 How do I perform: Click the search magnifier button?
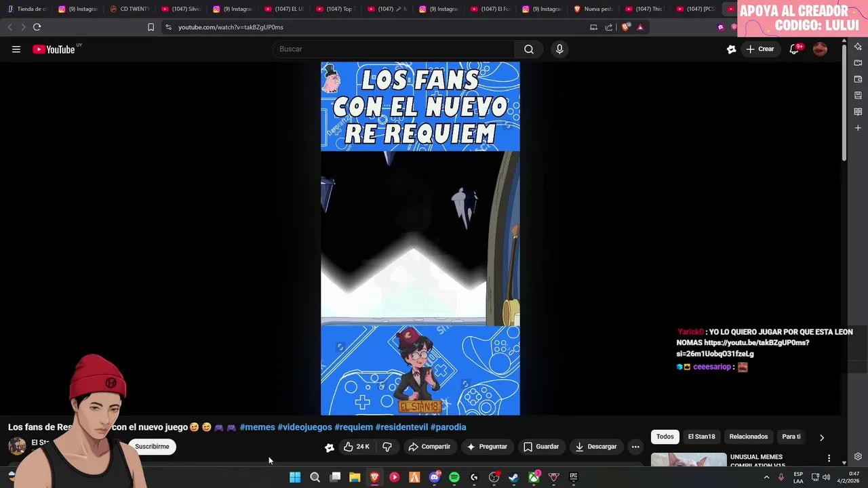click(528, 49)
